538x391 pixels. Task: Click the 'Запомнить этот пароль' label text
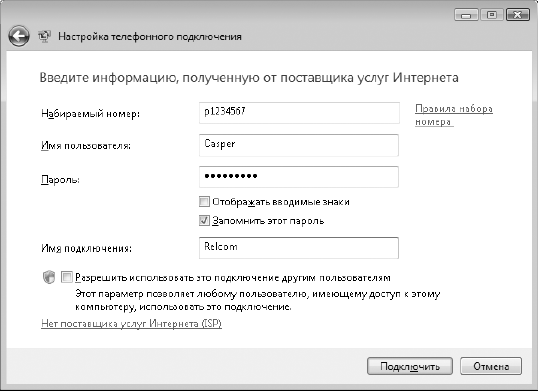click(x=268, y=221)
